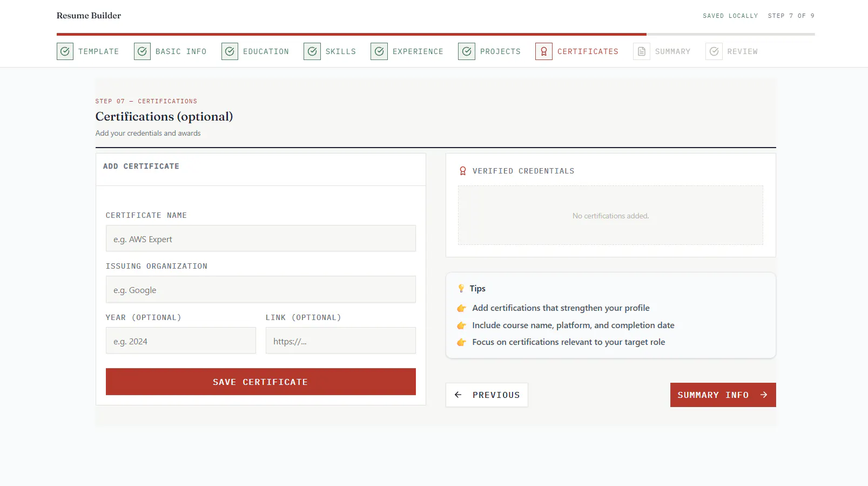
Task: Click the Tips lightbulb icon
Action: (x=461, y=289)
